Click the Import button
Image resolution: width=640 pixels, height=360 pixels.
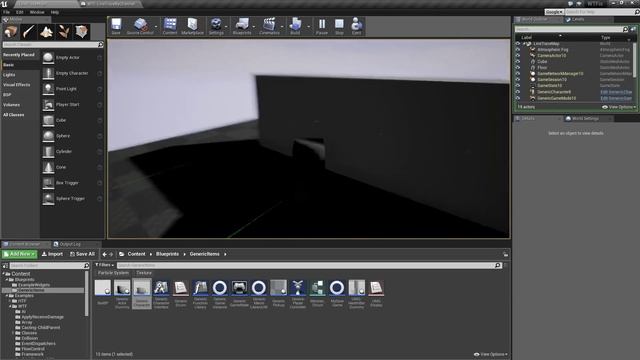53,254
